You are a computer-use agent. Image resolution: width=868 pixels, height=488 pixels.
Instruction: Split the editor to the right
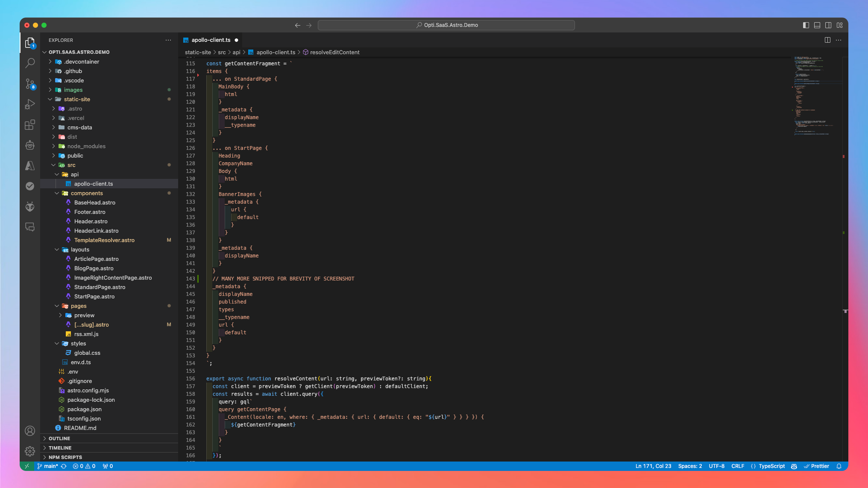pyautogui.click(x=827, y=40)
